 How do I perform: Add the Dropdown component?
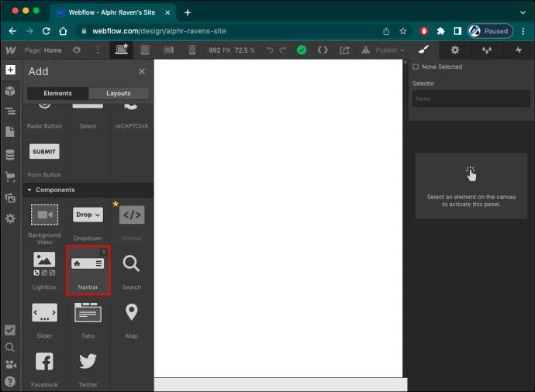point(88,222)
